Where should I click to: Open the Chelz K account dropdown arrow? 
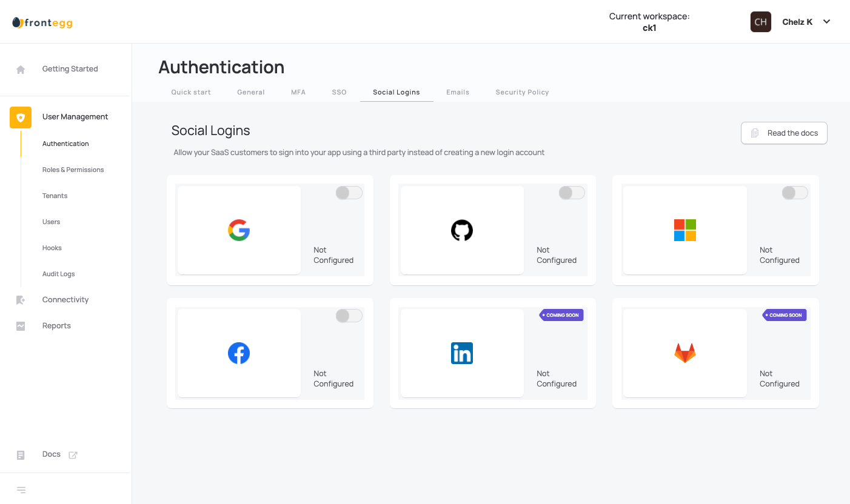(x=826, y=22)
